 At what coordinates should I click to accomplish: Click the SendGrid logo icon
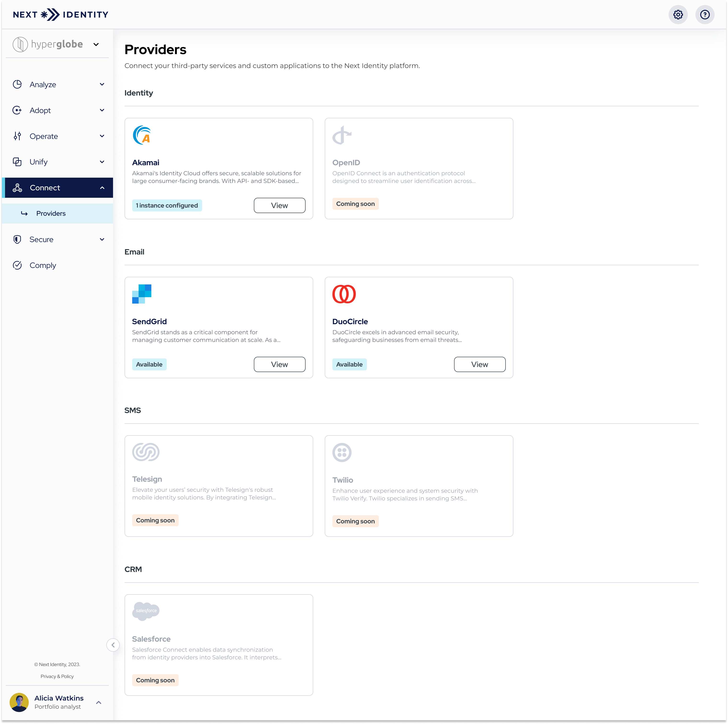point(142,294)
